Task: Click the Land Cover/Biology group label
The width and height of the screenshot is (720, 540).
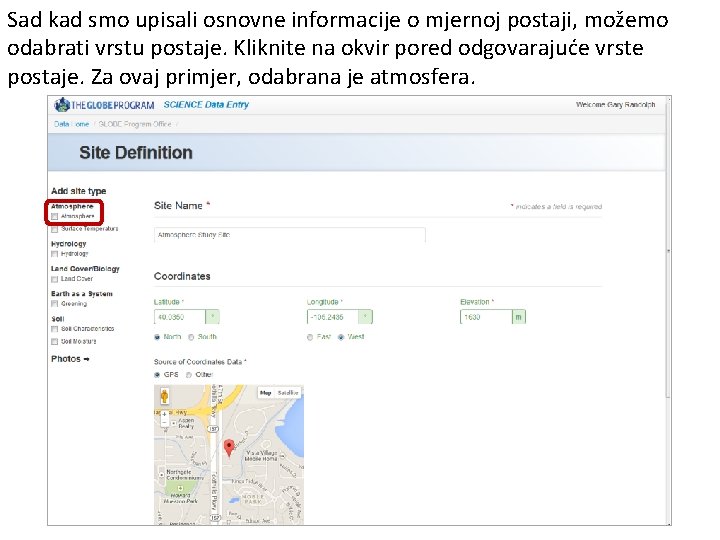Action: (x=85, y=269)
